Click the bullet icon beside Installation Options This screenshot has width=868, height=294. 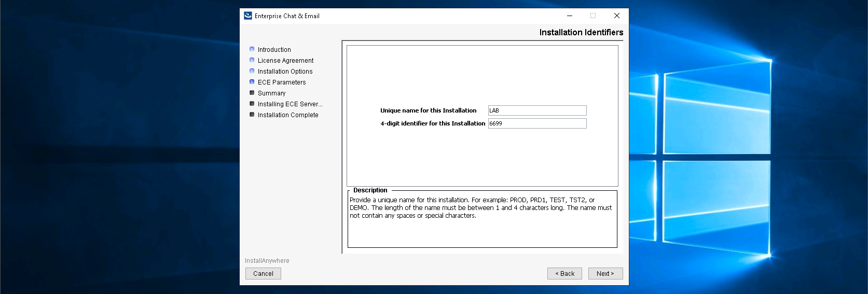[x=252, y=71]
